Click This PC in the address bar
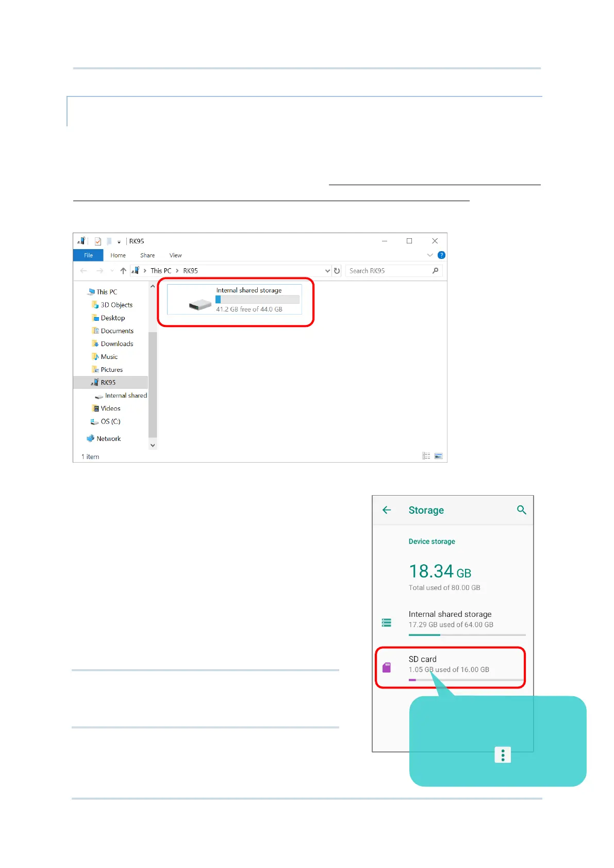Viewport: 614px width, 868px height. click(x=161, y=271)
